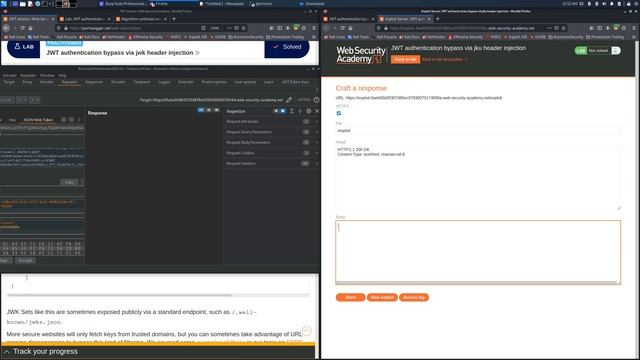Screen dimensions: 640x360
Task: Click the Inspector collapse-all sections icon
Action: pos(300,111)
